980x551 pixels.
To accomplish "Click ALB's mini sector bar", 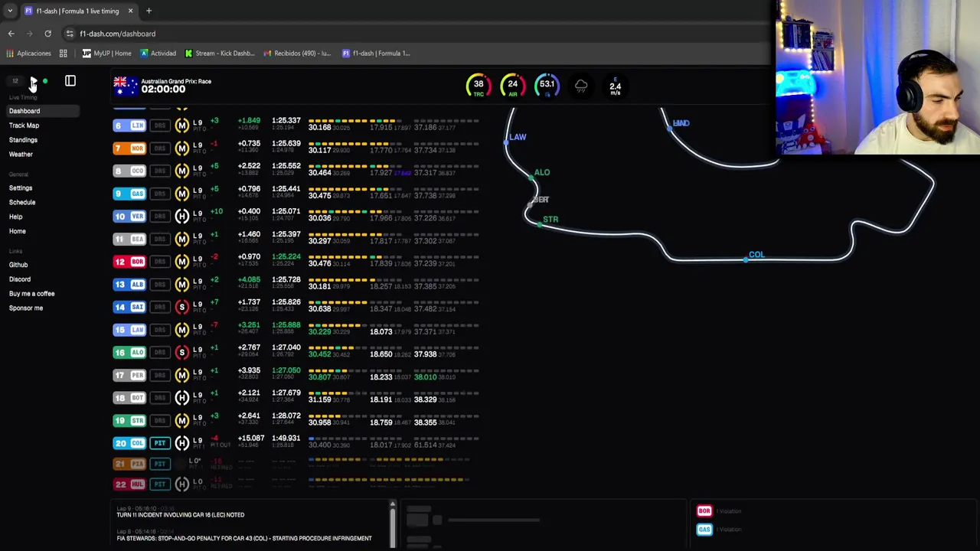I will [394, 279].
